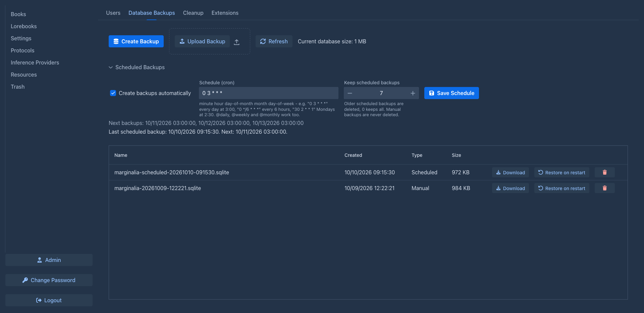The width and height of the screenshot is (644, 313).
Task: Click the Created column header
Action: tap(353, 155)
